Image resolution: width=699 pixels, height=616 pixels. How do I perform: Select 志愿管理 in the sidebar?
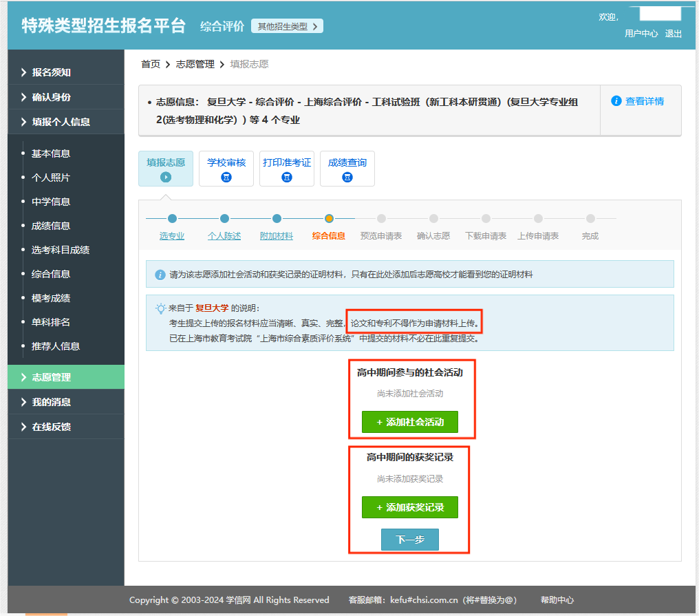52,377
